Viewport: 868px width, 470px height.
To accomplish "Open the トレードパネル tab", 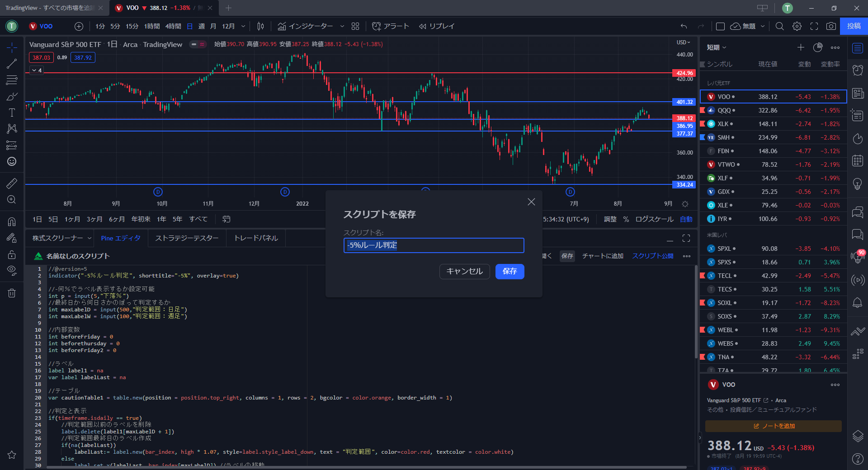I will click(256, 238).
